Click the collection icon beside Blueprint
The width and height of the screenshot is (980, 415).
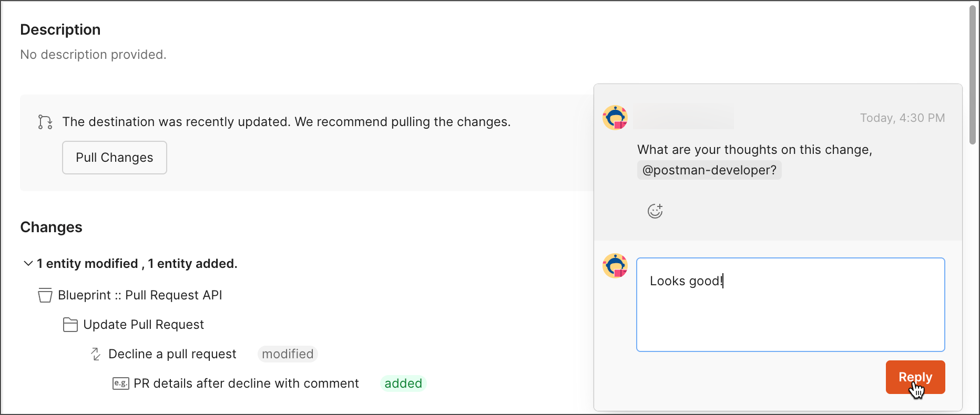point(45,295)
